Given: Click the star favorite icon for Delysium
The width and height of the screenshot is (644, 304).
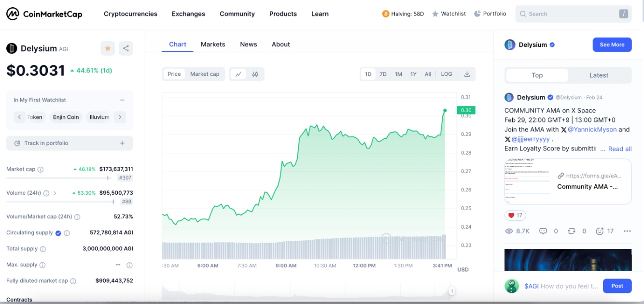Looking at the screenshot, I should pos(108,48).
